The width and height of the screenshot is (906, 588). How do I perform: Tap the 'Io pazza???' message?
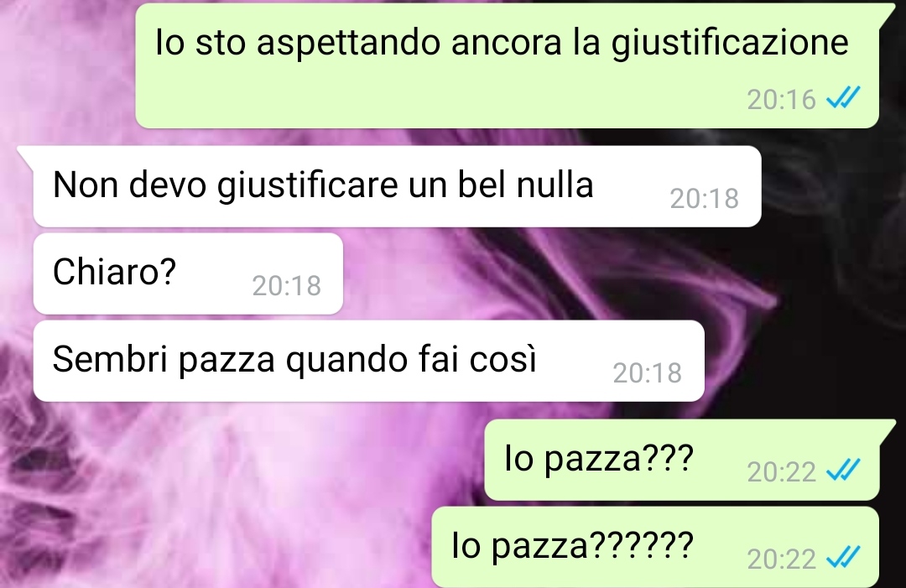point(682,460)
